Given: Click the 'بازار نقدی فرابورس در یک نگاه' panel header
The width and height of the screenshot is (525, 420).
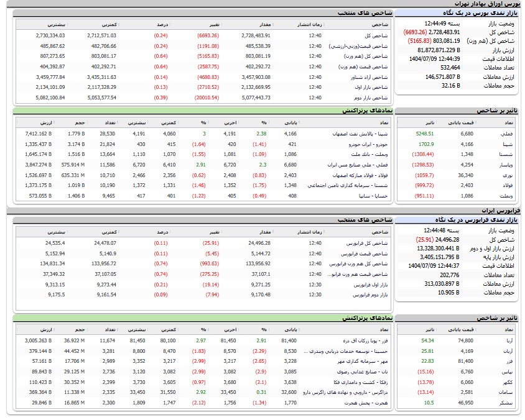Looking at the screenshot, I should (475, 220).
